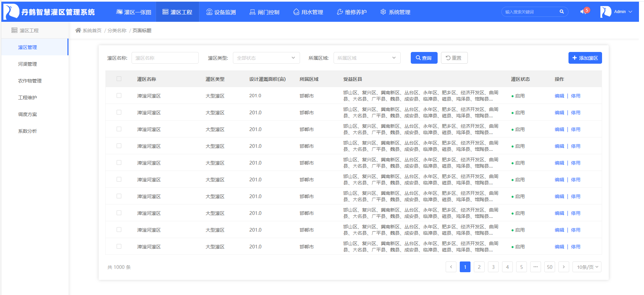Viewport: 644px width, 295px height.
Task: Go to page 3
Action: pos(493,267)
